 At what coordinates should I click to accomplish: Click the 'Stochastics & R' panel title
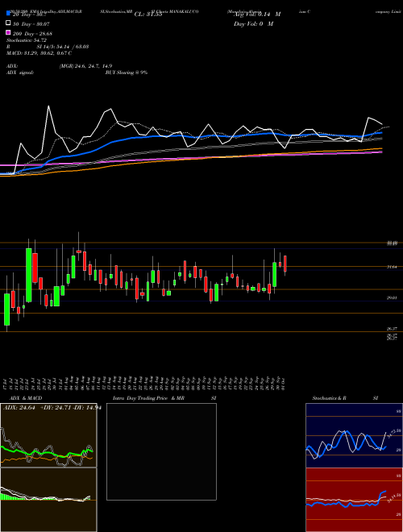329,398
